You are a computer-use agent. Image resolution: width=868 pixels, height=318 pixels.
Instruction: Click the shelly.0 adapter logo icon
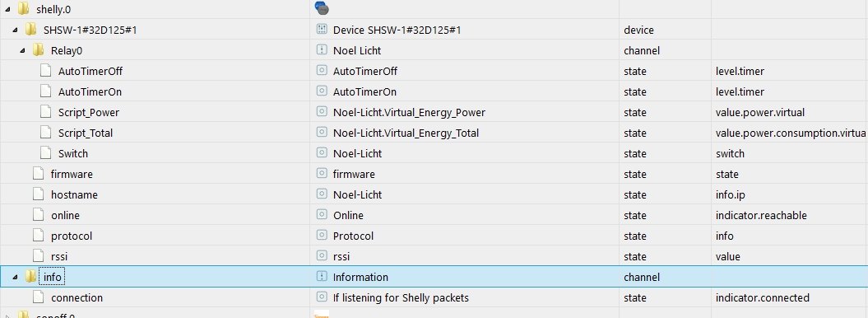[322, 7]
